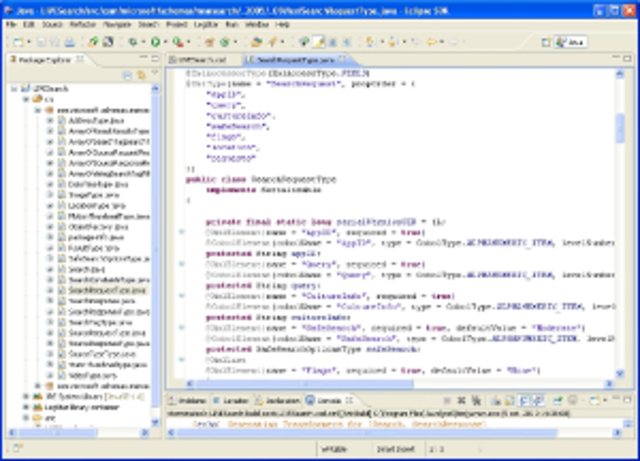Viewport: 640px width, 461px height.
Task: Switch to the Declaration tab
Action: click(x=278, y=401)
